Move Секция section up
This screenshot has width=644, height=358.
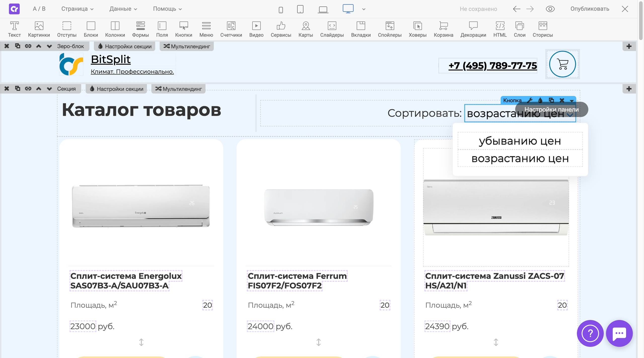(x=39, y=89)
